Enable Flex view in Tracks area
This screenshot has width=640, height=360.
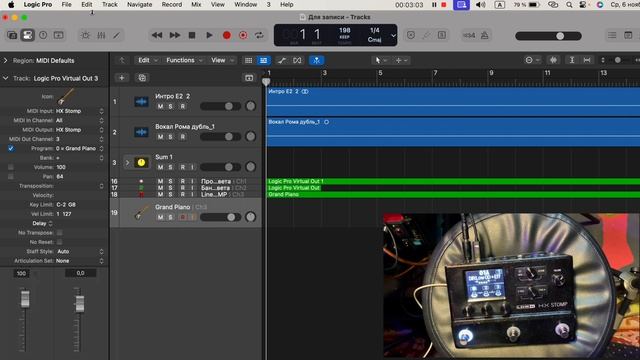297,60
